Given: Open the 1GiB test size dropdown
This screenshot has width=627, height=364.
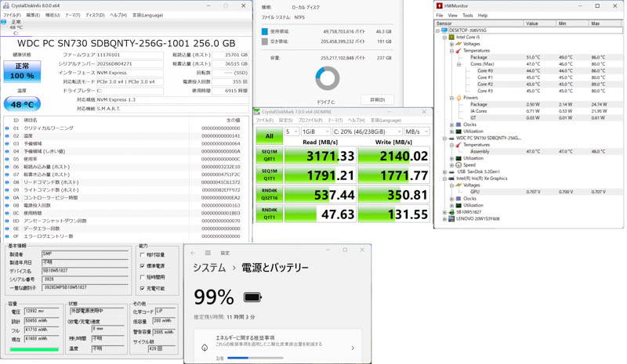Looking at the screenshot, I should (x=316, y=132).
